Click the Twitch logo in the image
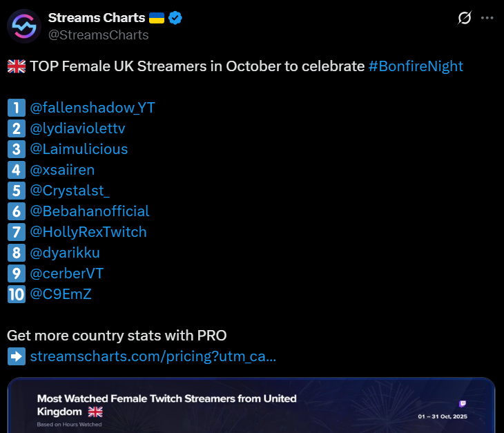This screenshot has width=504, height=433. [x=462, y=404]
